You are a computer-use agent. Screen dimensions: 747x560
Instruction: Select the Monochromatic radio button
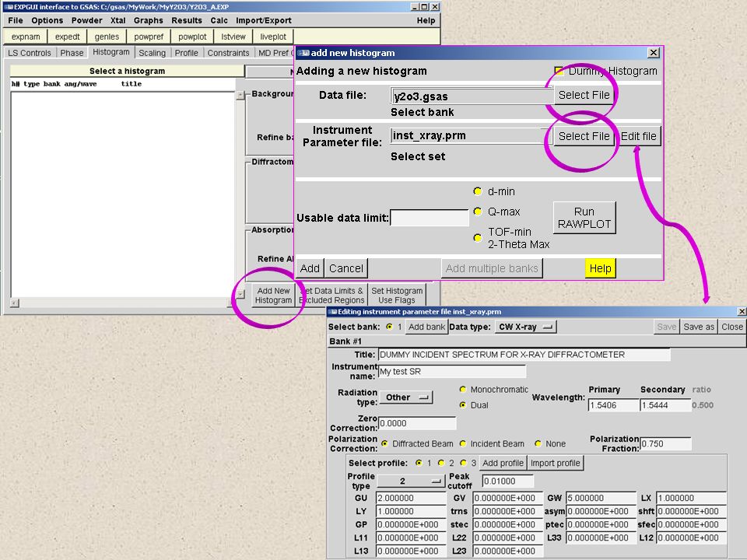[x=462, y=390]
